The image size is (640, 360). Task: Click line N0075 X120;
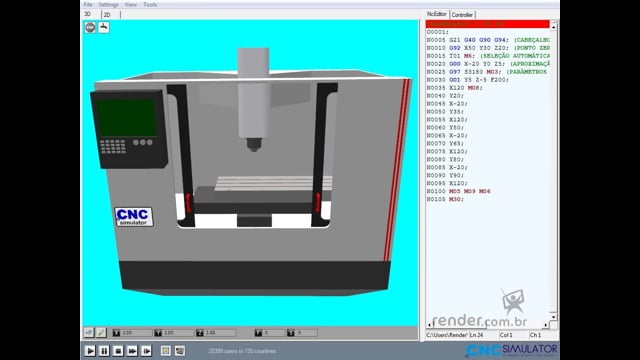point(447,151)
